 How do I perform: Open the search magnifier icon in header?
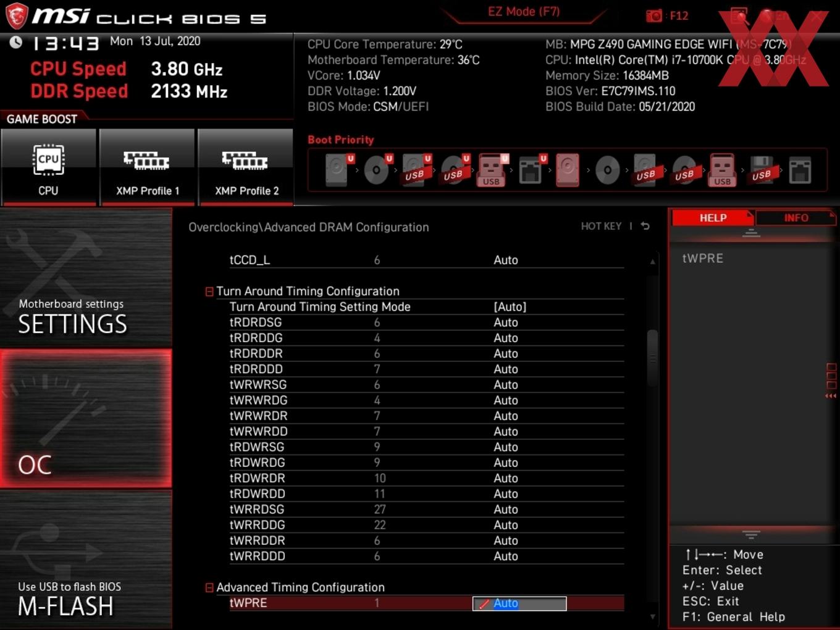739,16
